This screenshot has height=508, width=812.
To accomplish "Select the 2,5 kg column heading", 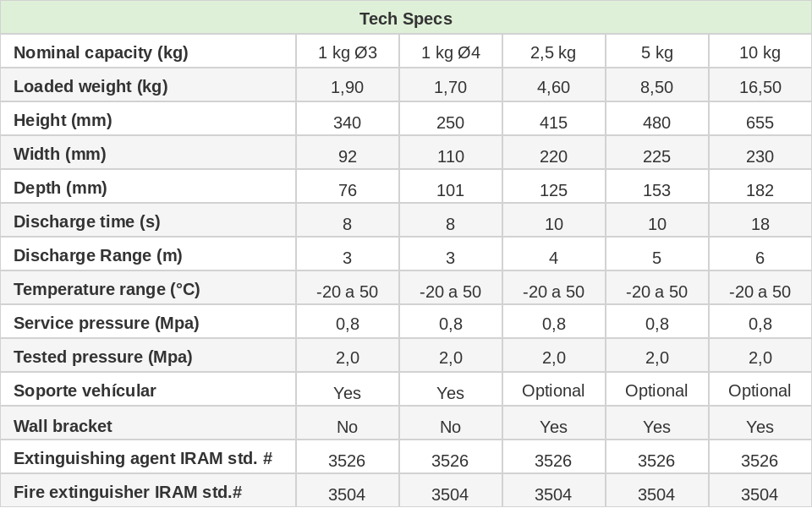I will [x=553, y=52].
